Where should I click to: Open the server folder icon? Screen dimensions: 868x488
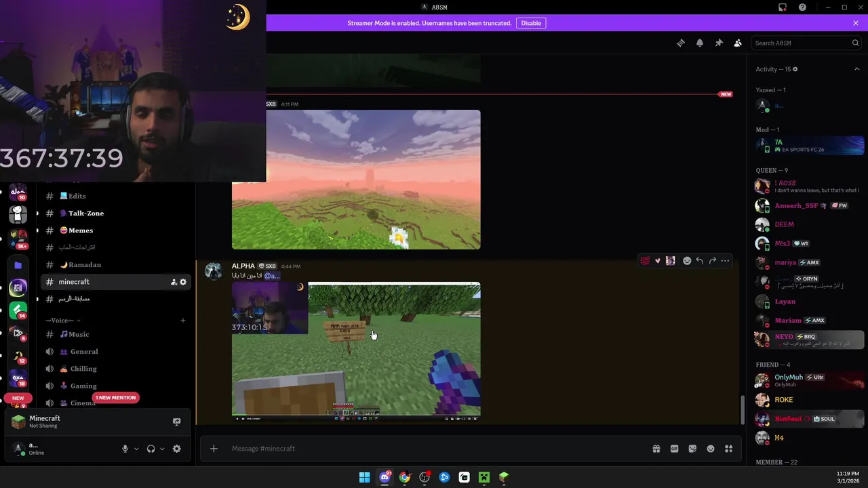click(18, 265)
